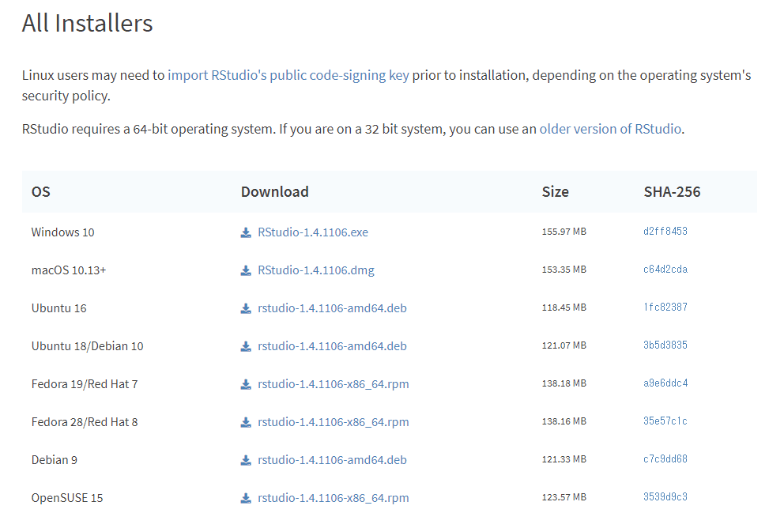Click the 118.45 MB size value
The width and height of the screenshot is (769, 532).
point(564,308)
